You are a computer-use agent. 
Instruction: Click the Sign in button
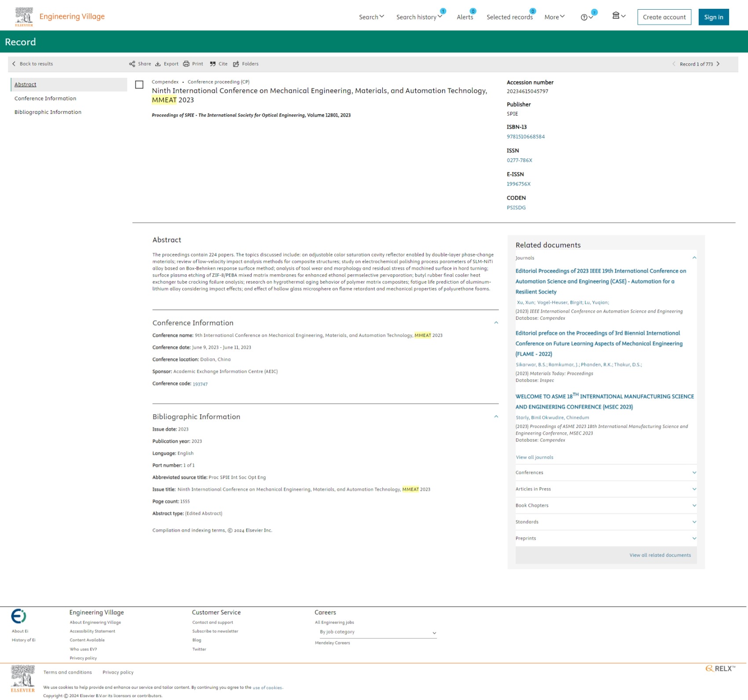pos(713,17)
